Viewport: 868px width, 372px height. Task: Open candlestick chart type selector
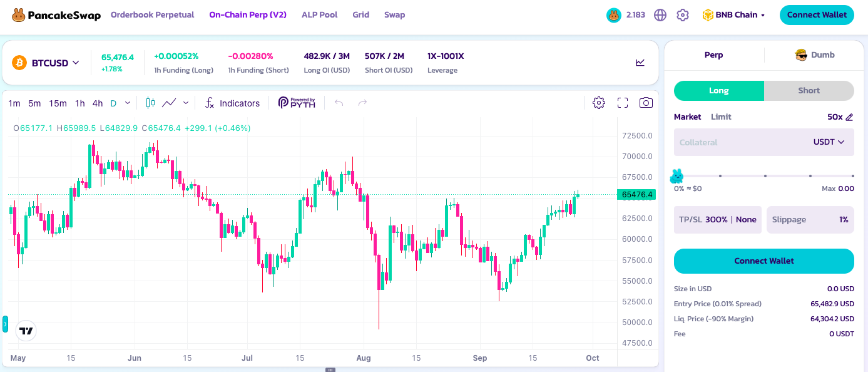[x=150, y=103]
